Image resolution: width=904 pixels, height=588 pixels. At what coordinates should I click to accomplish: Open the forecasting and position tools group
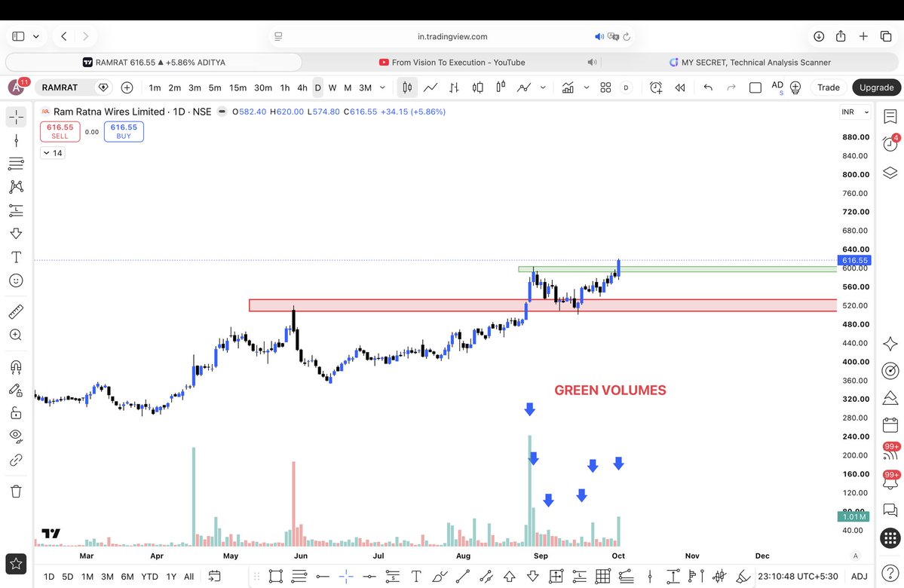point(16,210)
